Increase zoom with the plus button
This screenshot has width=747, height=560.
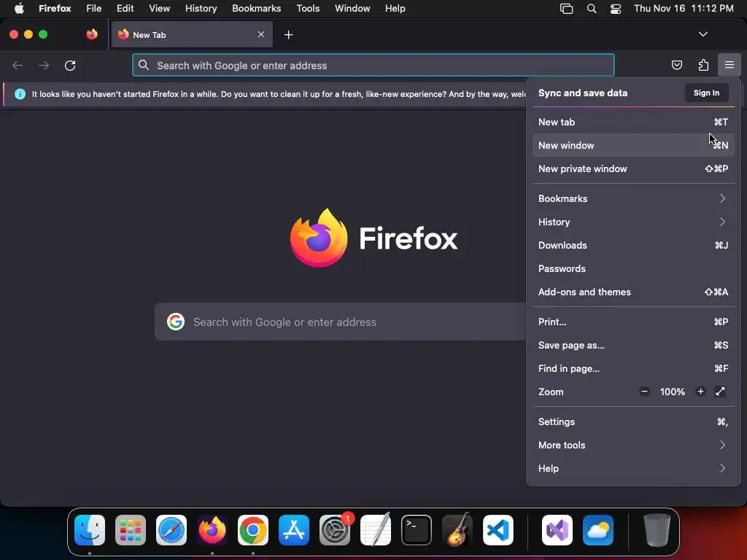point(700,392)
